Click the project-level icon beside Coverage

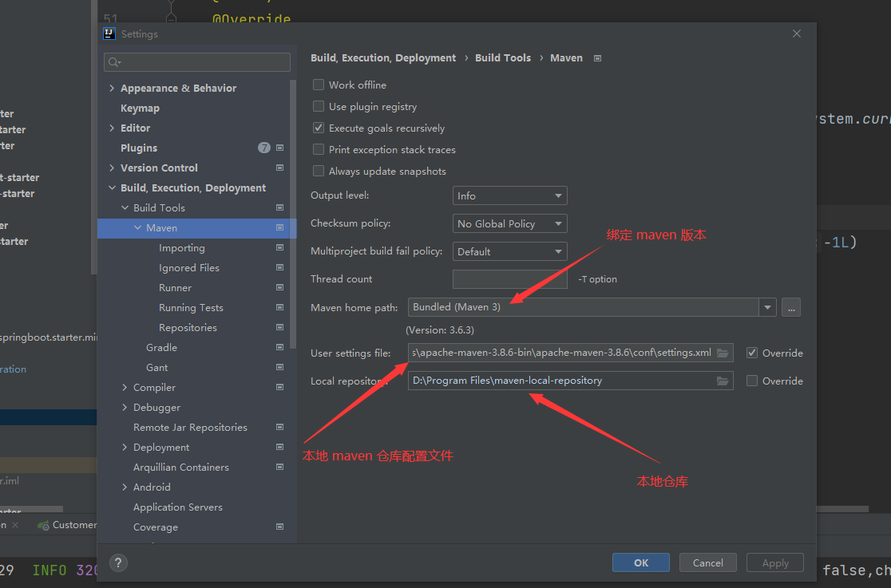click(279, 527)
